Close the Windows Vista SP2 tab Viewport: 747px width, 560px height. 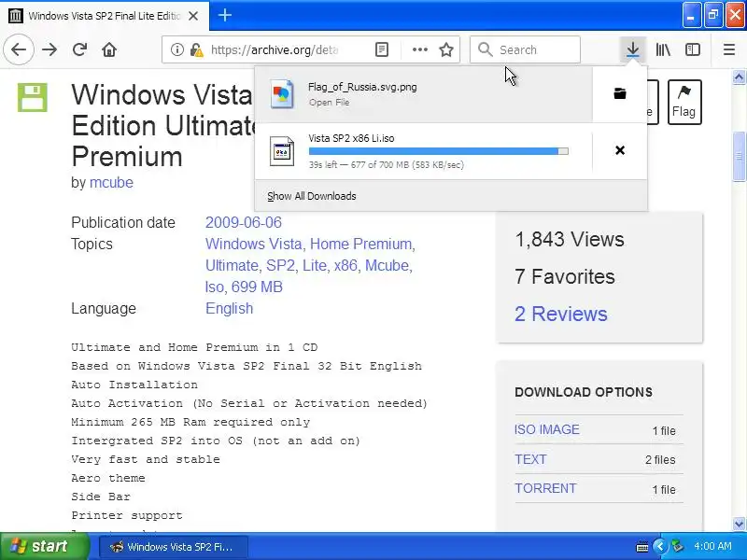pyautogui.click(x=193, y=16)
